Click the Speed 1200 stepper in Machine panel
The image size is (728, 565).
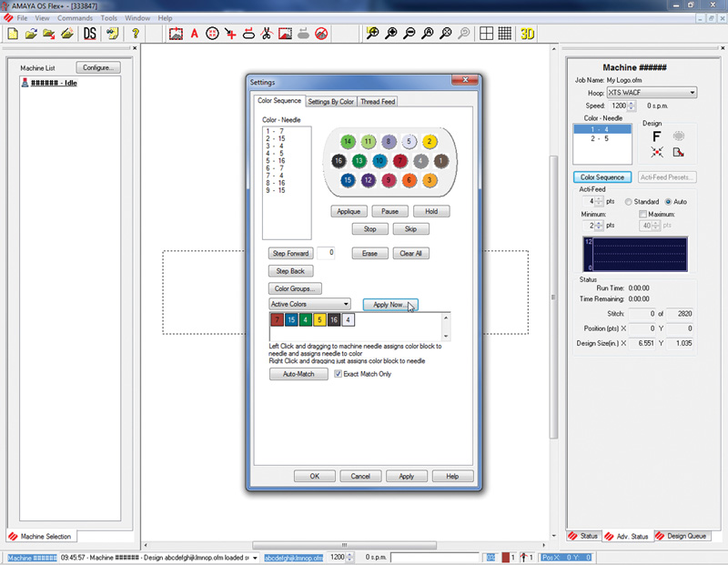(631, 106)
